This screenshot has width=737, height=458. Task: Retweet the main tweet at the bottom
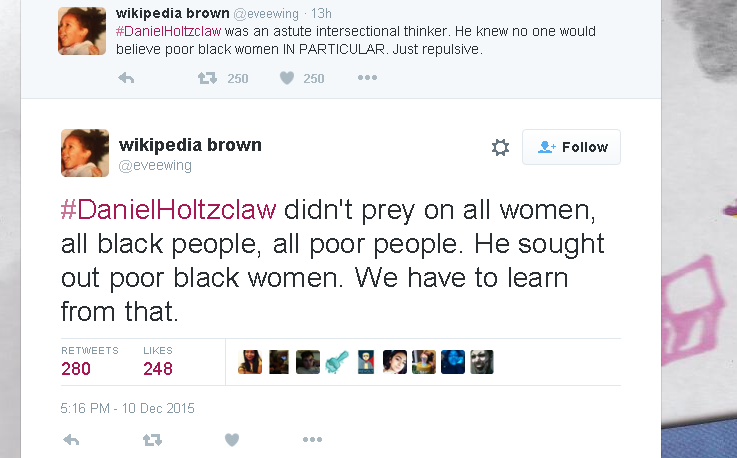click(152, 440)
